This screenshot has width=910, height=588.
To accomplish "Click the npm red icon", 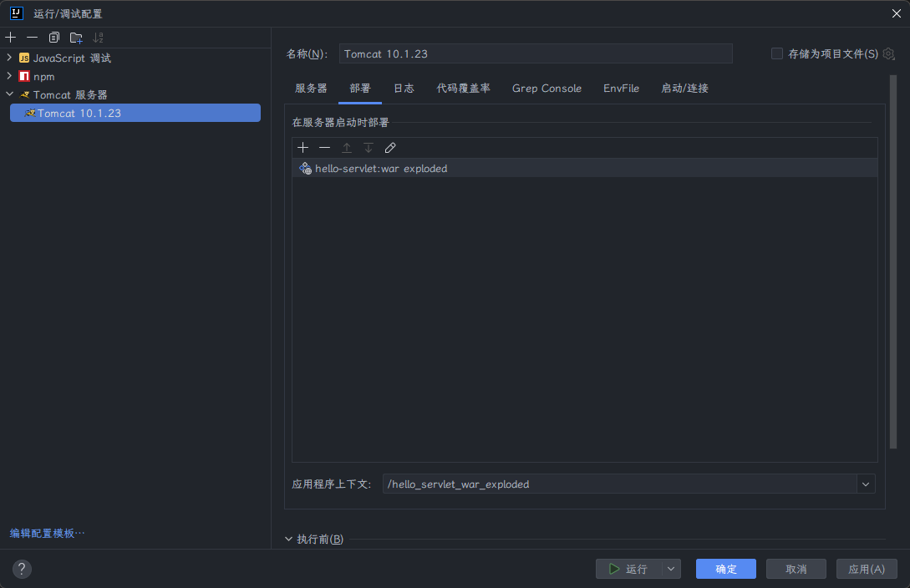I will pos(23,77).
